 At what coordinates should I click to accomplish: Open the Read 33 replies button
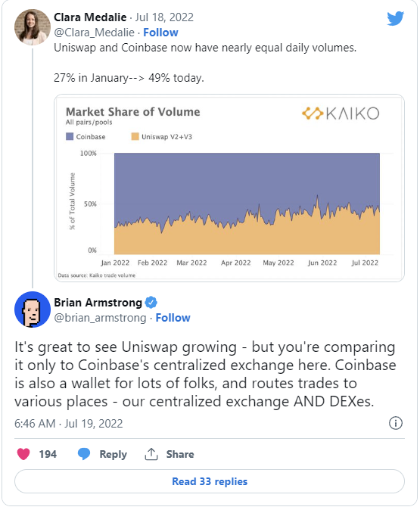[x=210, y=481]
